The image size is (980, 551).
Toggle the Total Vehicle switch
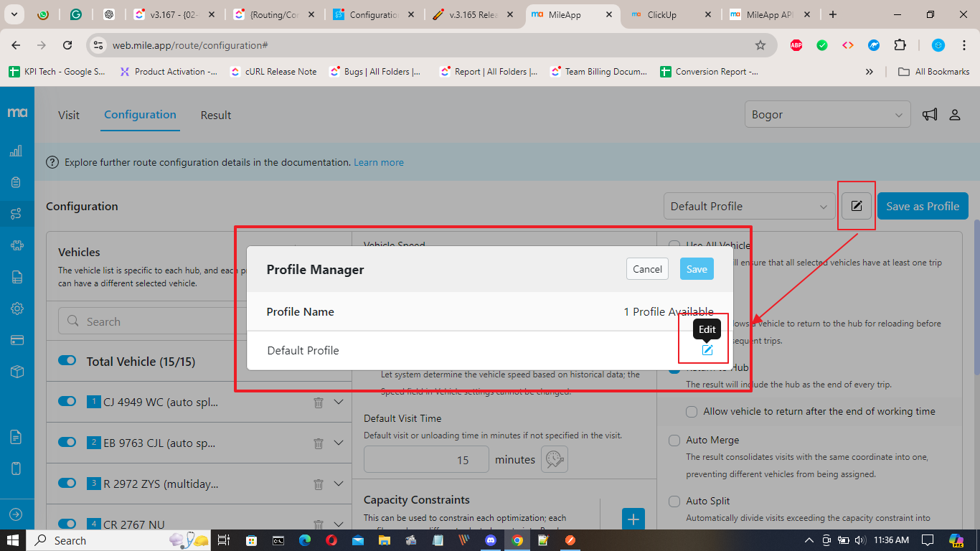[67, 361]
